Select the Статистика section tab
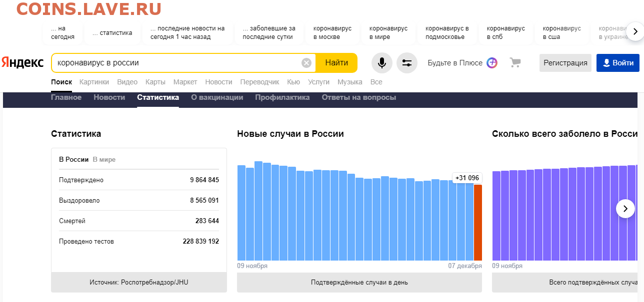 [158, 97]
